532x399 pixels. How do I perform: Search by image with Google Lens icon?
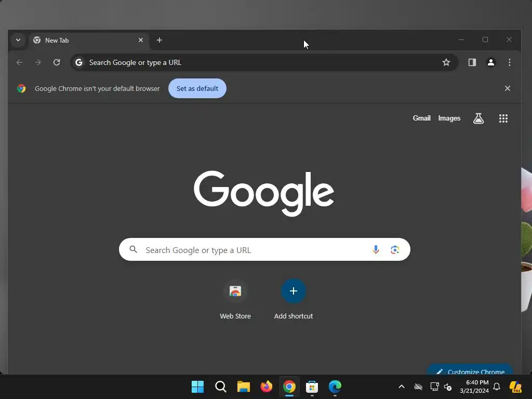point(395,250)
